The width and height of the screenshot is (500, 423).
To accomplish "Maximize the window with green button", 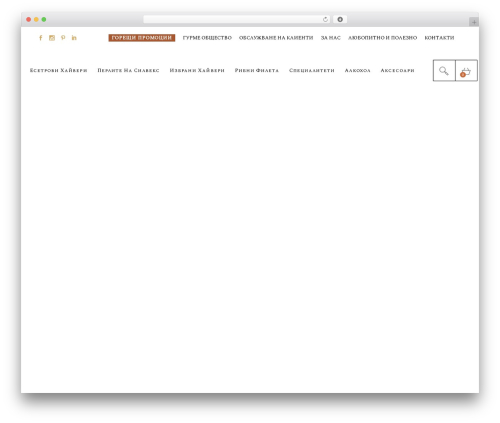I will tap(44, 19).
